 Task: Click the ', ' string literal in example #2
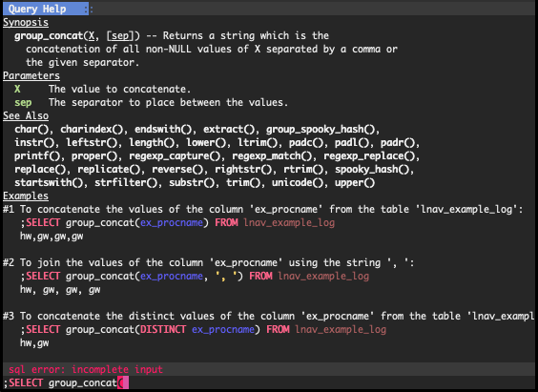[x=226, y=277]
